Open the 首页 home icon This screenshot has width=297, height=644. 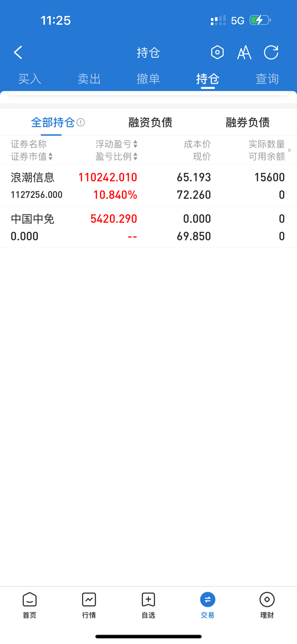pyautogui.click(x=30, y=600)
